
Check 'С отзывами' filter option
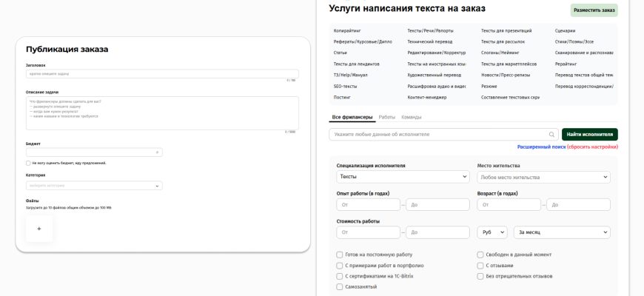pos(480,265)
